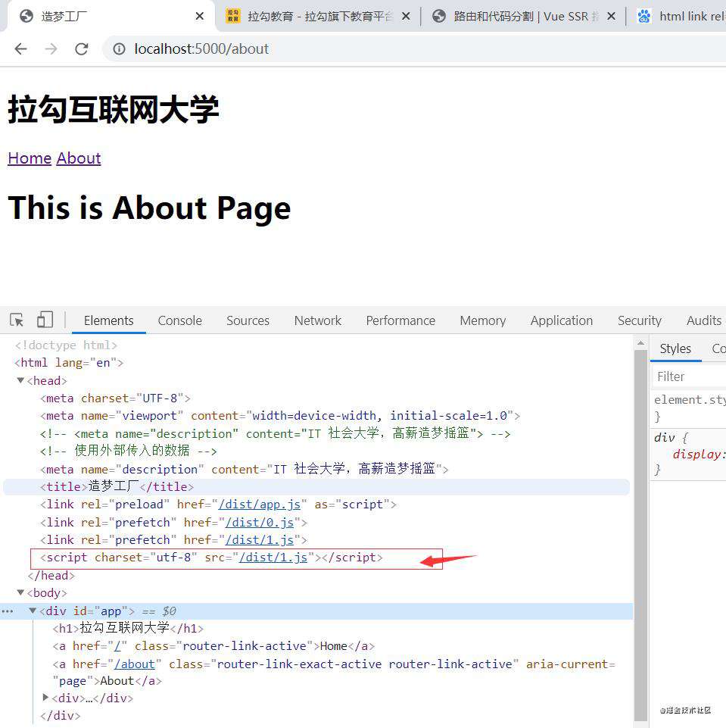726x728 pixels.
Task: Select the html lang="en" row
Action: (69, 363)
